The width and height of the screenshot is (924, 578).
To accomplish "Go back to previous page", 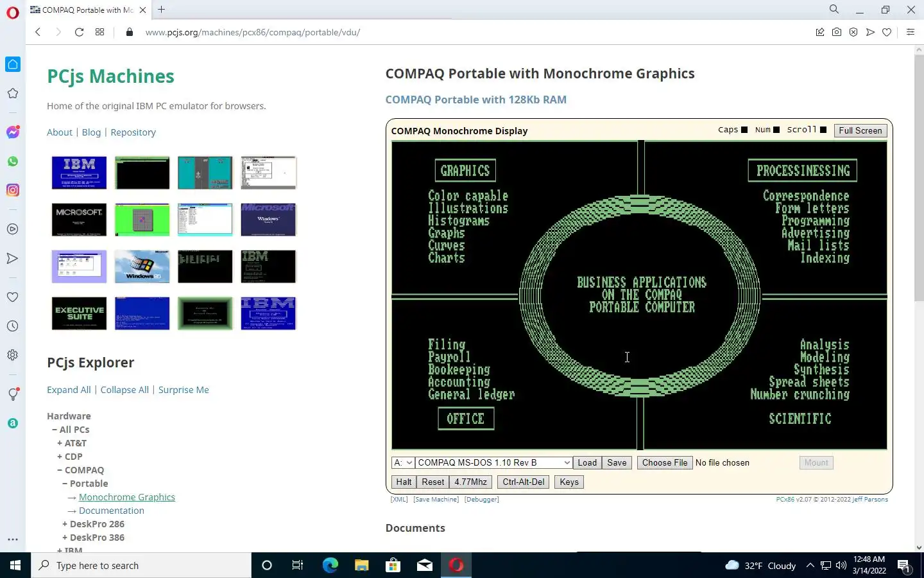I will (x=38, y=32).
